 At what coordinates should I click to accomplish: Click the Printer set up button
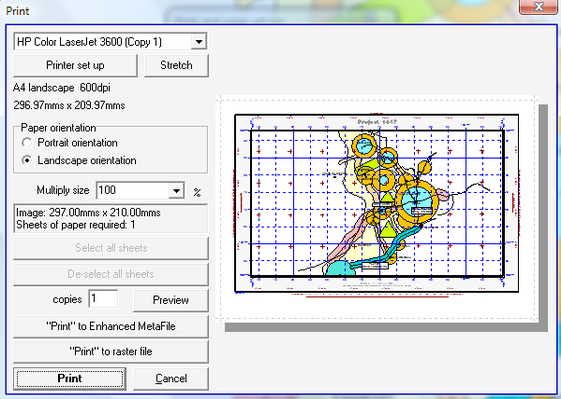(75, 65)
